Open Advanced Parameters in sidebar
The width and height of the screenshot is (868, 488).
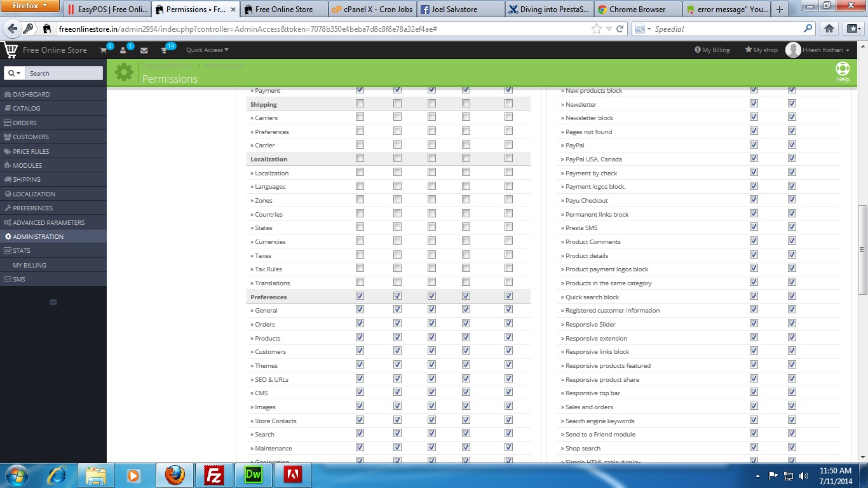53,222
